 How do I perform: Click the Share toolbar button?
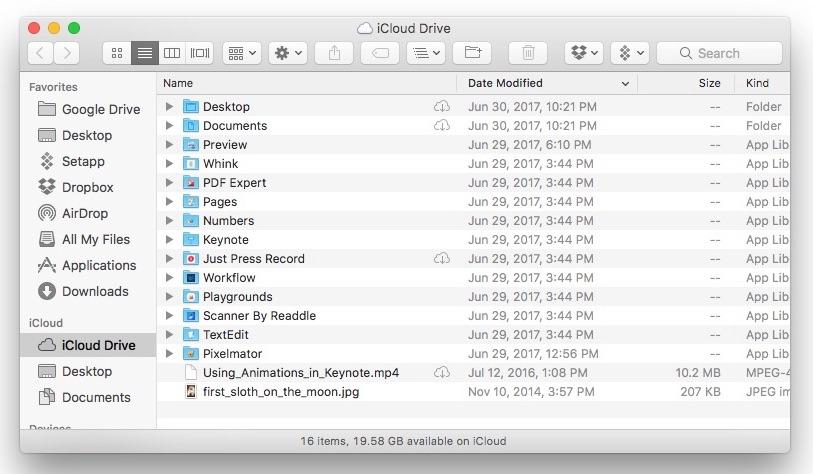(334, 53)
